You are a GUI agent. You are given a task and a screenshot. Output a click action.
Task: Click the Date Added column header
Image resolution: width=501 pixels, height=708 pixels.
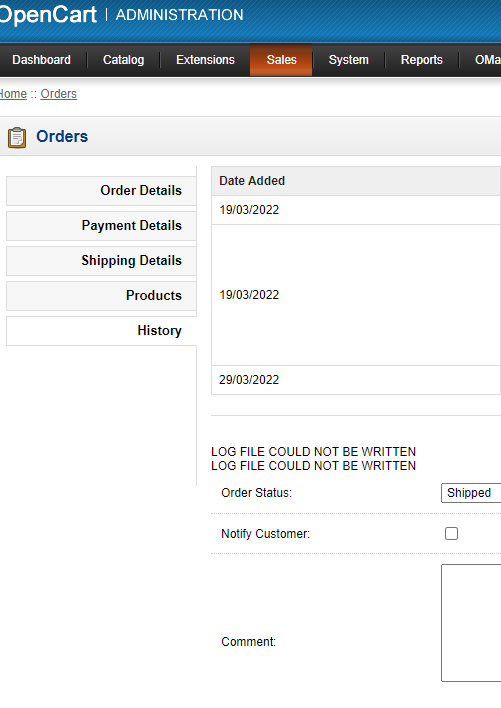click(252, 181)
